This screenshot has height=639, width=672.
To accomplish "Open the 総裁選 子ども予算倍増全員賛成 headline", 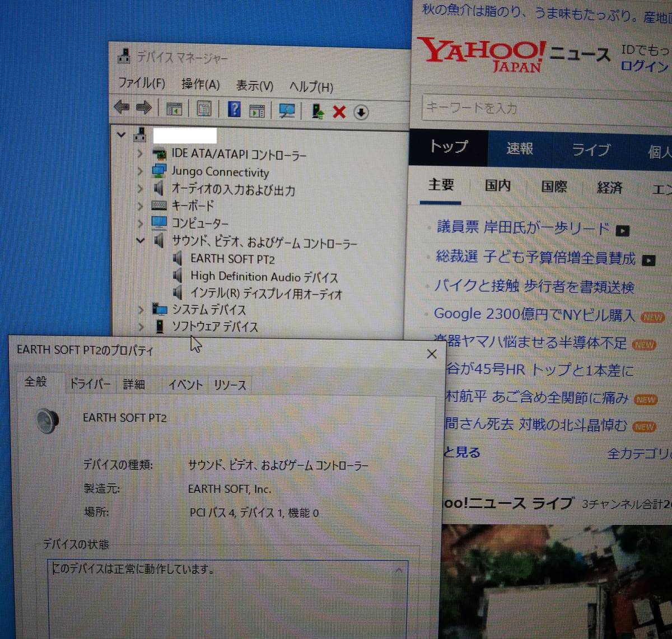I will click(536, 258).
